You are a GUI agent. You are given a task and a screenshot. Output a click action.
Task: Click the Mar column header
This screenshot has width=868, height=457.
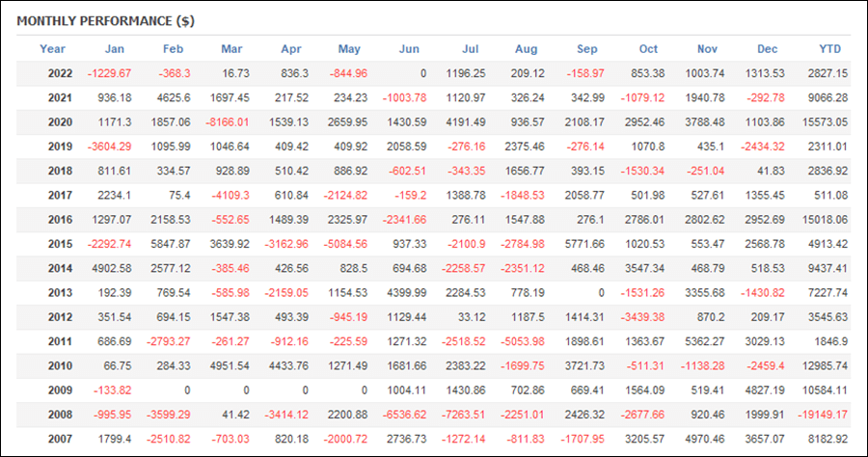[x=231, y=48]
